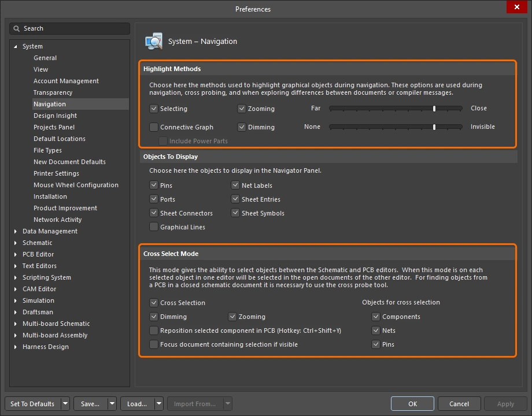This screenshot has height=416, width=532.
Task: Expand the Multi-board Assembly node
Action: [x=15, y=335]
